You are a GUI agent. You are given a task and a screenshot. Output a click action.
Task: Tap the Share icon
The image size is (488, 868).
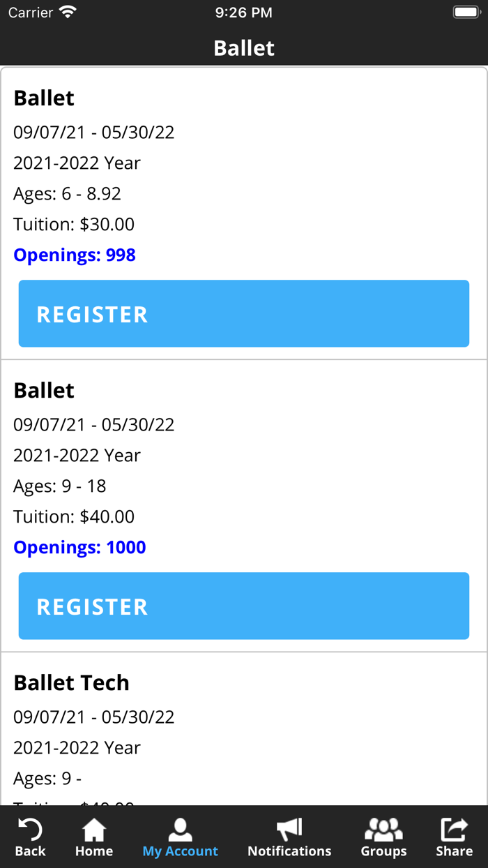click(454, 832)
